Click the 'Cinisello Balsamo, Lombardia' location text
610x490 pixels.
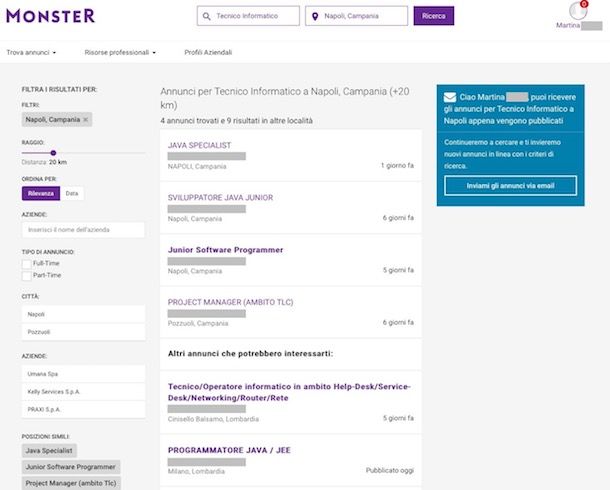(213, 419)
